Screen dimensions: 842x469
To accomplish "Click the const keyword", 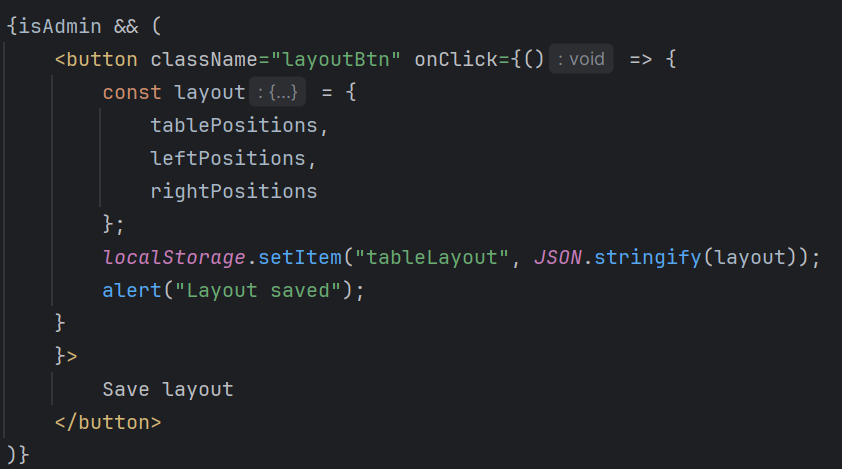I will (x=132, y=93).
